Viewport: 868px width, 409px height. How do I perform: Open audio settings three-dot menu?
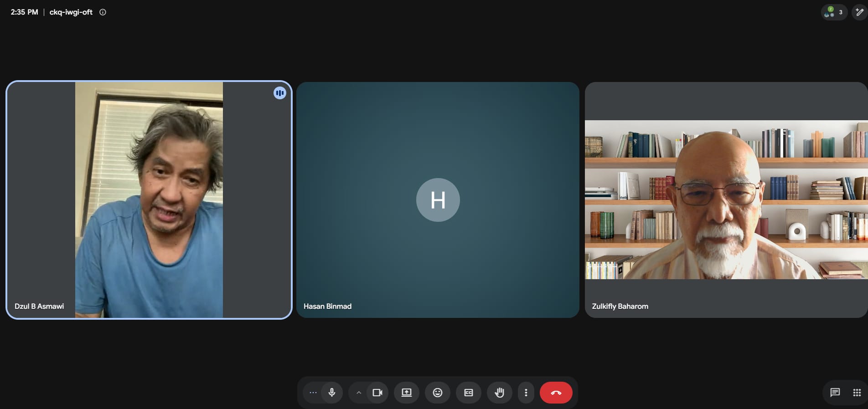tap(313, 393)
